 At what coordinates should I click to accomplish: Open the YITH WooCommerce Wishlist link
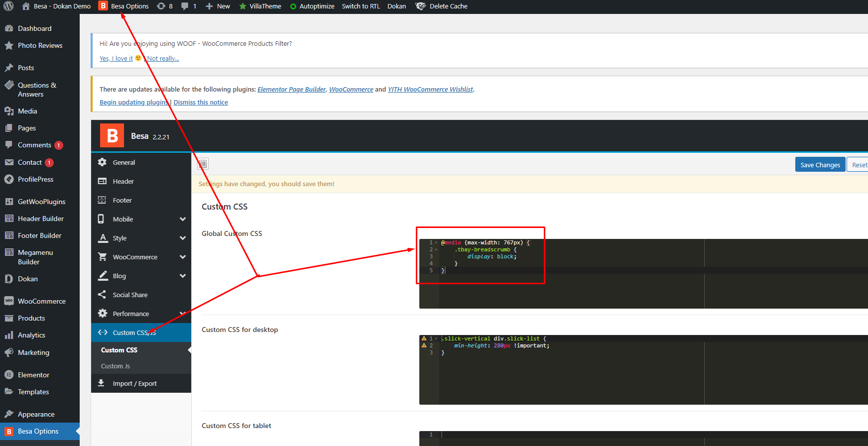click(430, 90)
